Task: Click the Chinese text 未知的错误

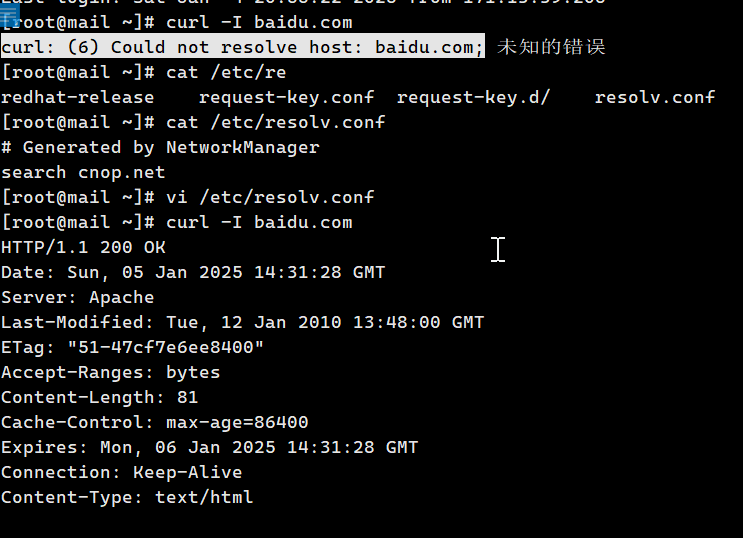Action: point(551,46)
